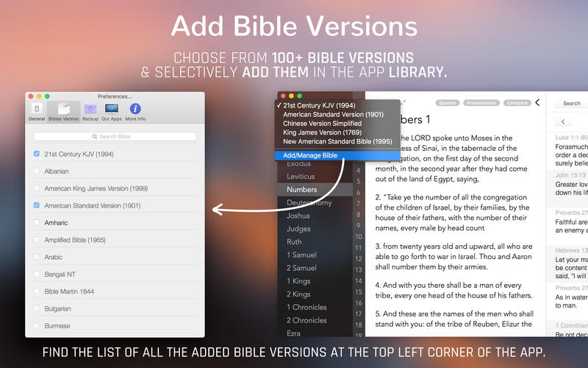Image resolution: width=588 pixels, height=368 pixels.
Task: Open 2 Chronicles in the book list
Action: (x=315, y=321)
